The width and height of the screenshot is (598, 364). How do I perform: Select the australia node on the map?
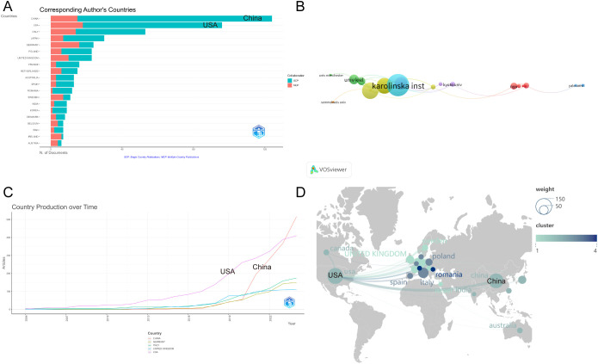coord(520,330)
